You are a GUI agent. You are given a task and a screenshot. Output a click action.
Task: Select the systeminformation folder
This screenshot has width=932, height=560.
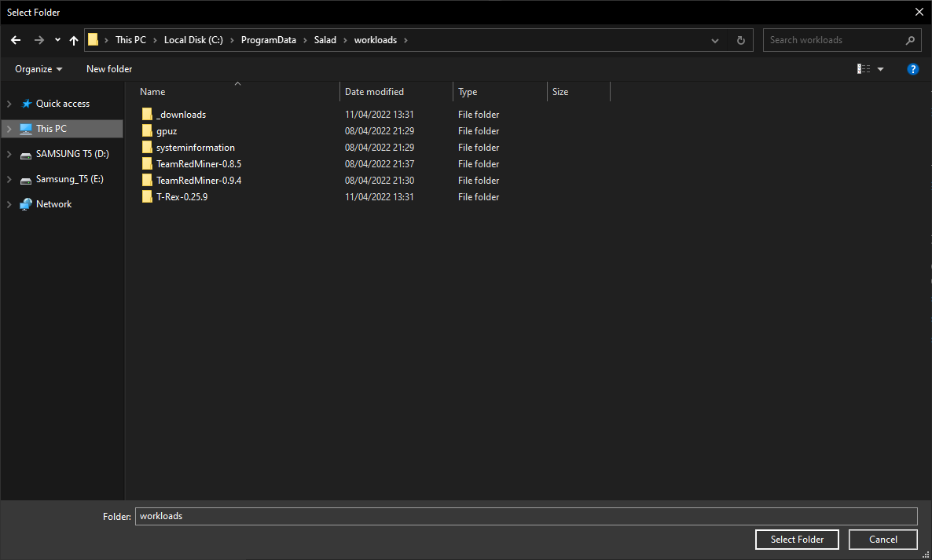(195, 148)
